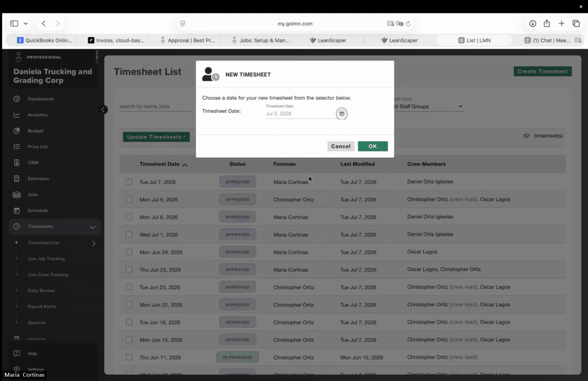Sort by Timesheet Date column header

point(163,164)
